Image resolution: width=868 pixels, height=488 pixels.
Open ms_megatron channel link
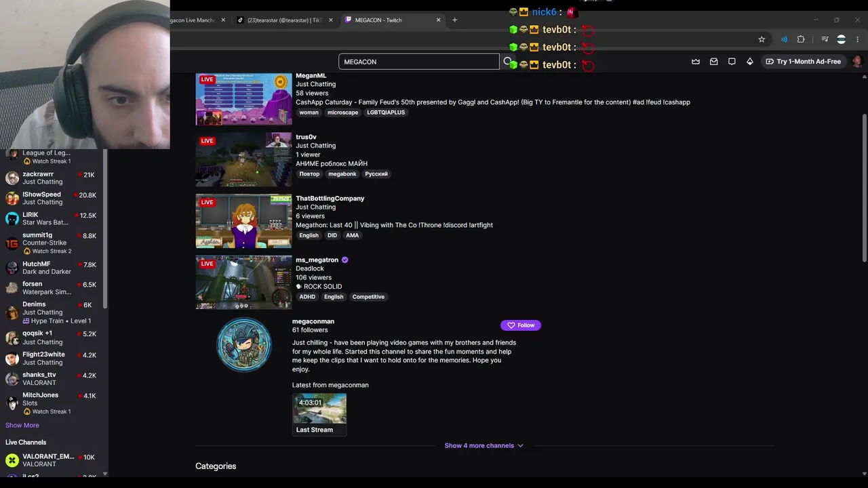point(317,260)
